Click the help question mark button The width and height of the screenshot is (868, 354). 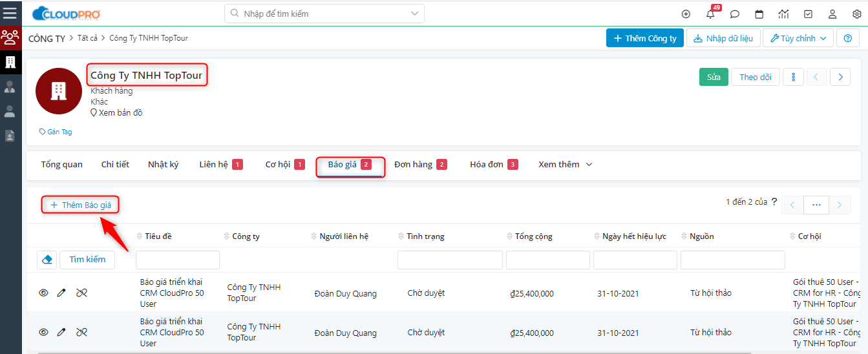pos(848,38)
